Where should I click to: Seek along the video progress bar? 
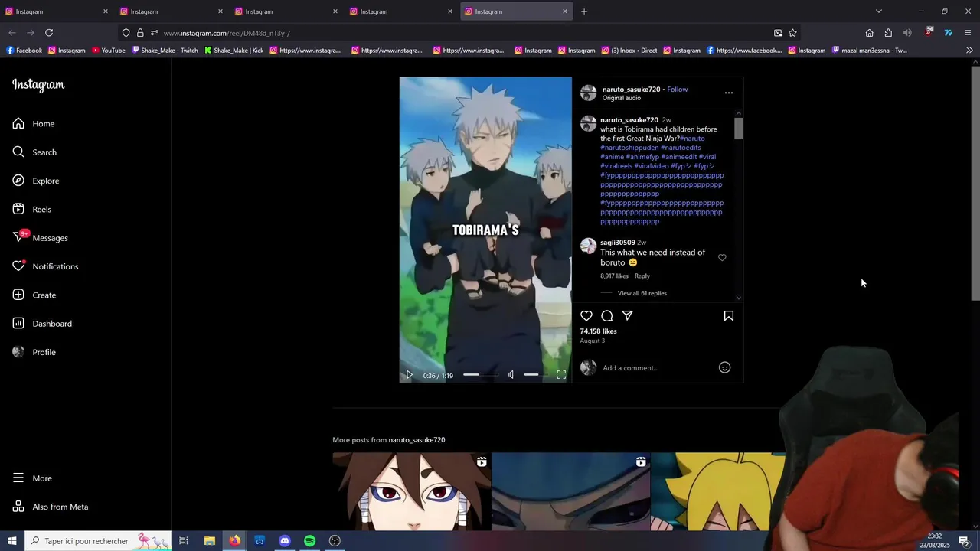point(480,375)
